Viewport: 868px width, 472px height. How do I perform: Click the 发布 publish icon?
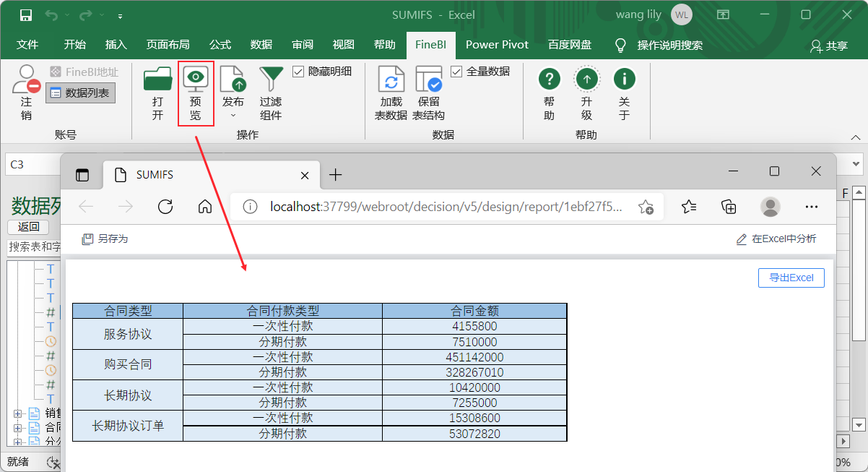233,78
